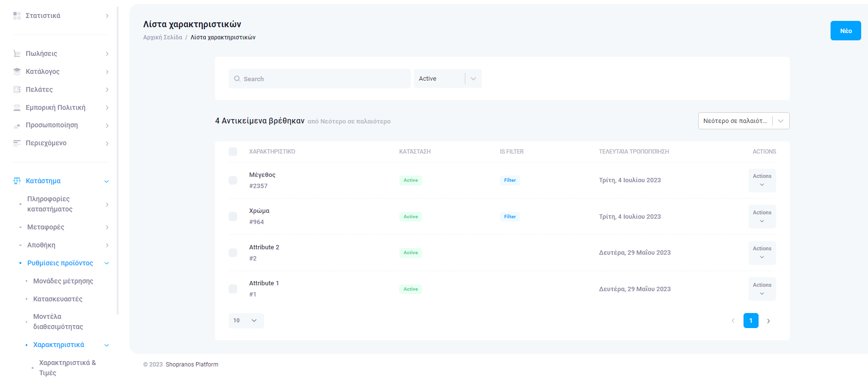The width and height of the screenshot is (868, 383).
Task: Click the Κατάλογος layers icon
Action: coord(17,71)
